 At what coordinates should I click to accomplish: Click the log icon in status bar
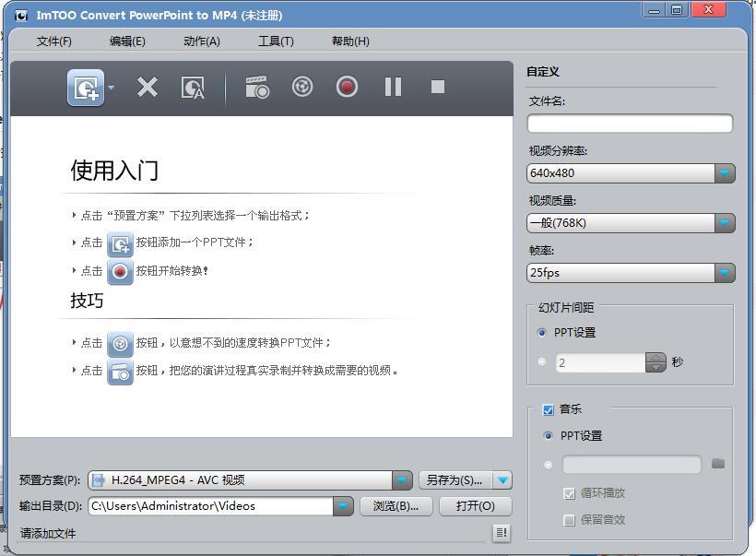(502, 533)
